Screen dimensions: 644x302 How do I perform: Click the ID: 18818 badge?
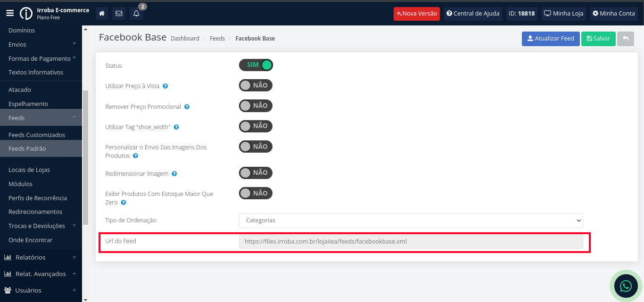click(522, 13)
